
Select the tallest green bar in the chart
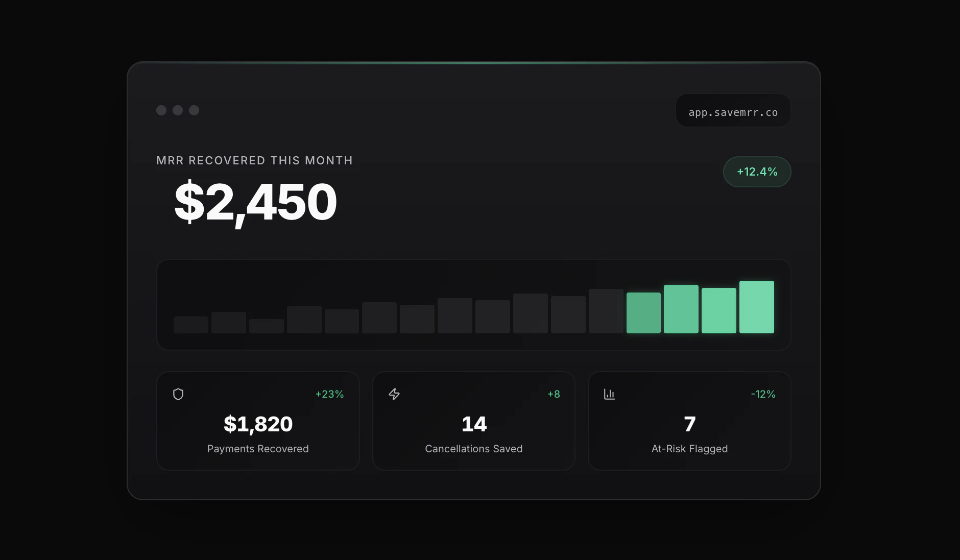pyautogui.click(x=756, y=306)
